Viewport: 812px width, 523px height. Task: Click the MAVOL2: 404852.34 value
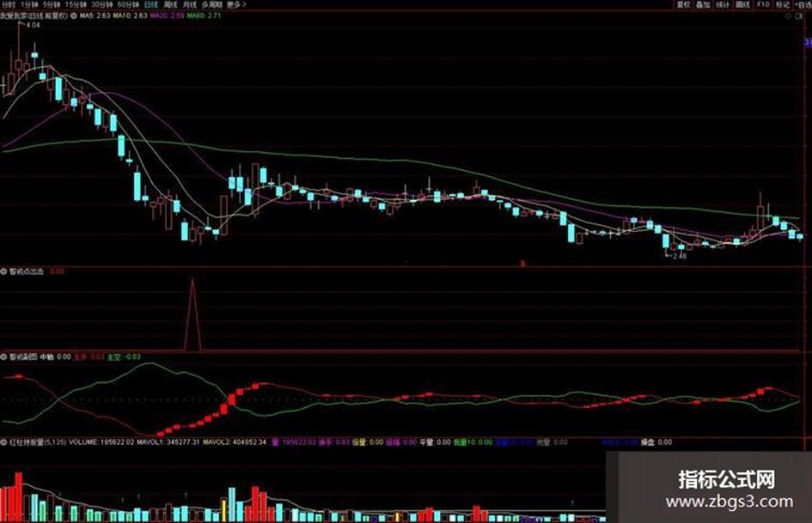pyautogui.click(x=235, y=442)
